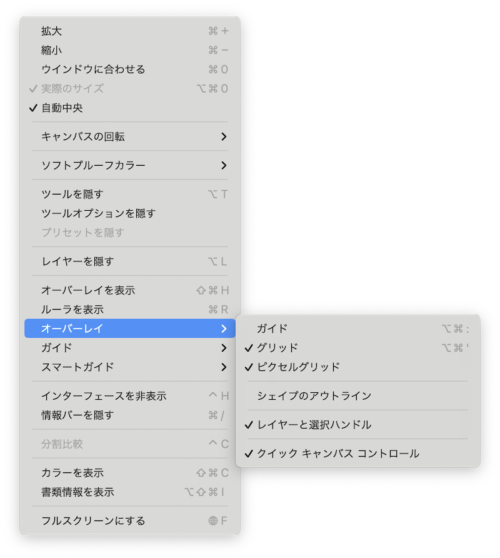Disable レイヤーと選択ハンドル overlay
The height and width of the screenshot is (558, 500).
358,425
